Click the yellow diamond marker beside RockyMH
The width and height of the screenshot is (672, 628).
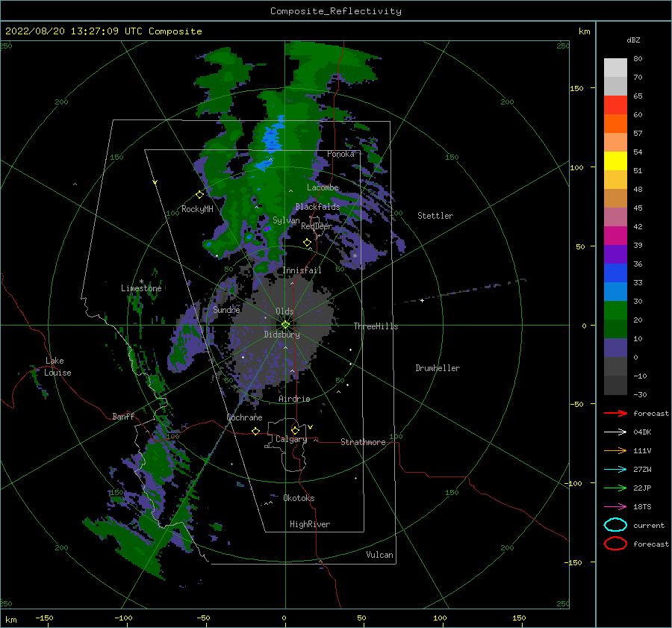tap(199, 195)
